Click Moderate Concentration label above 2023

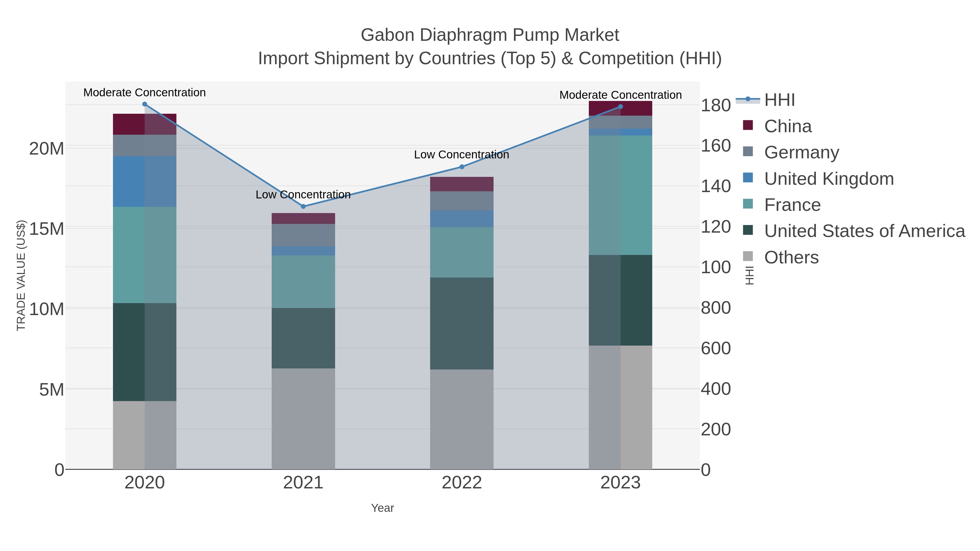pos(620,95)
